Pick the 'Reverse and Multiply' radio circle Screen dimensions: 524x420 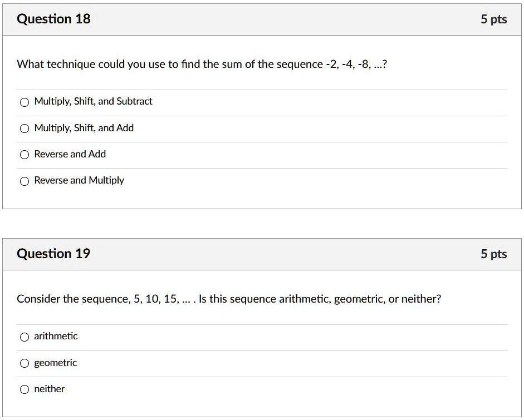point(24,181)
